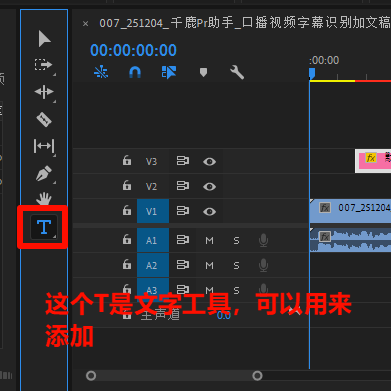Open timeline display settings wrench
Image resolution: width=391 pixels, height=391 pixels.
pyautogui.click(x=237, y=72)
